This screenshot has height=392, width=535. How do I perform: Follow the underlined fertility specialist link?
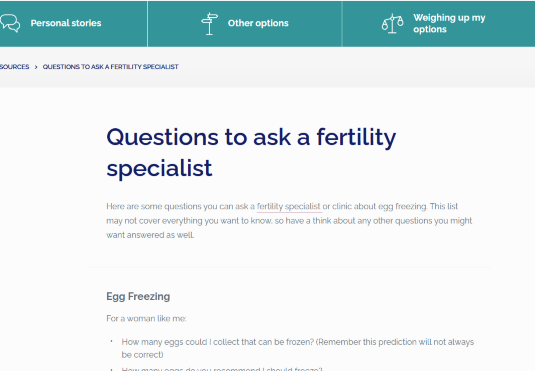tap(288, 207)
